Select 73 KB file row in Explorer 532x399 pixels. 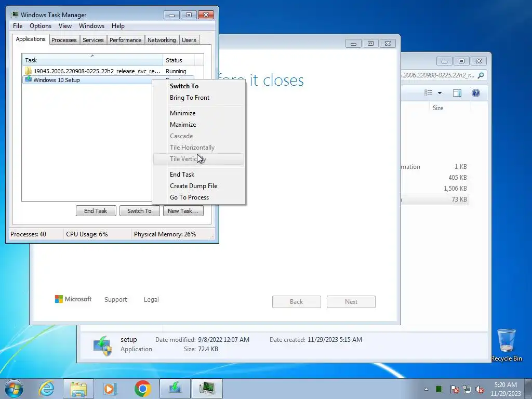tap(435, 199)
